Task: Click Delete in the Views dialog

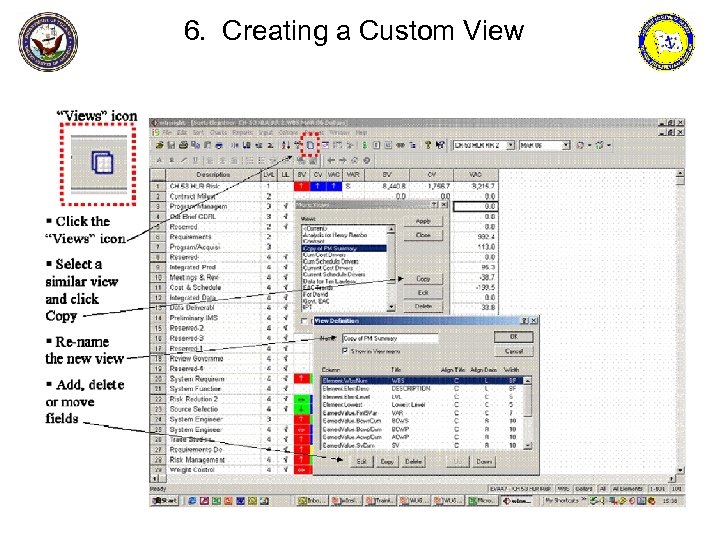Action: click(423, 306)
